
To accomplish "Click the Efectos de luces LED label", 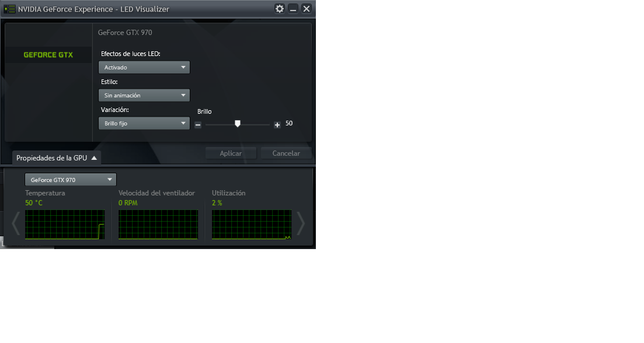I will pyautogui.click(x=131, y=54).
